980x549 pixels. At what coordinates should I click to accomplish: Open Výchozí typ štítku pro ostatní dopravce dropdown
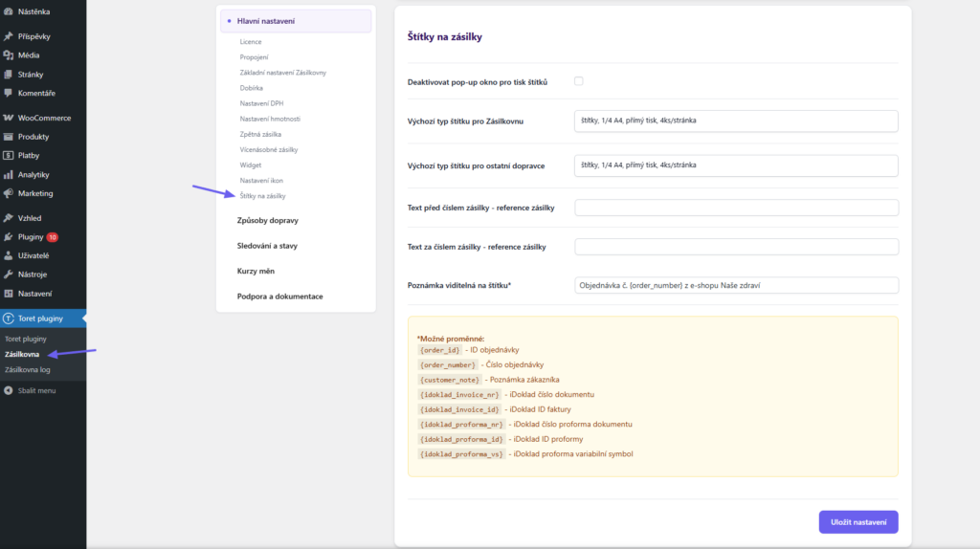pyautogui.click(x=736, y=165)
